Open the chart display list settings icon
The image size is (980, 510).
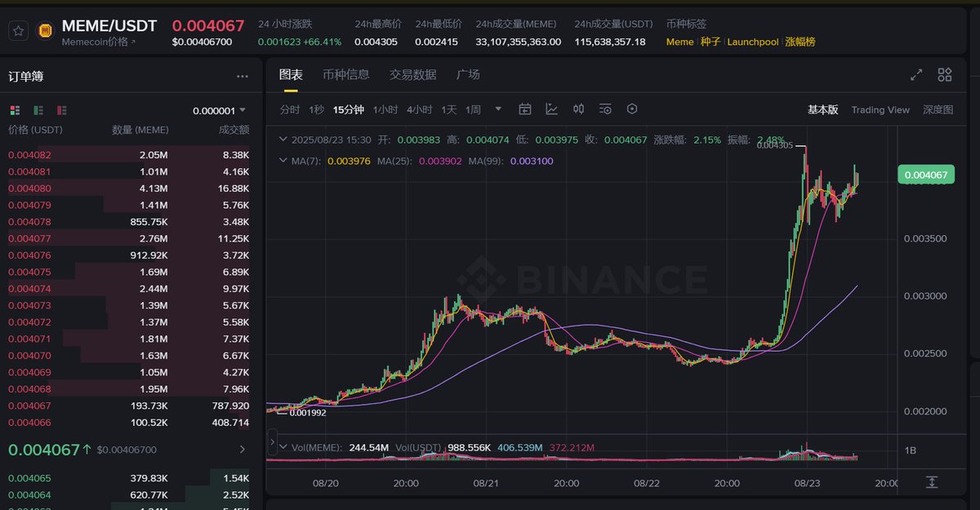click(x=605, y=109)
